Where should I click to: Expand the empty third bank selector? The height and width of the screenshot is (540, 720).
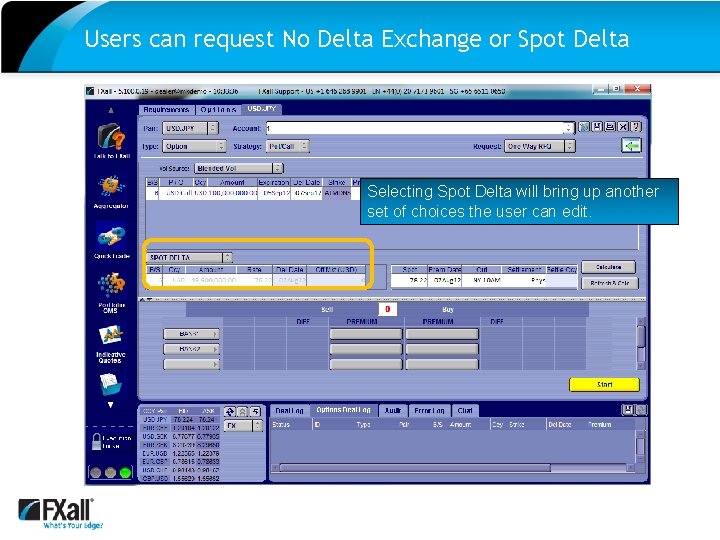tap(191, 364)
